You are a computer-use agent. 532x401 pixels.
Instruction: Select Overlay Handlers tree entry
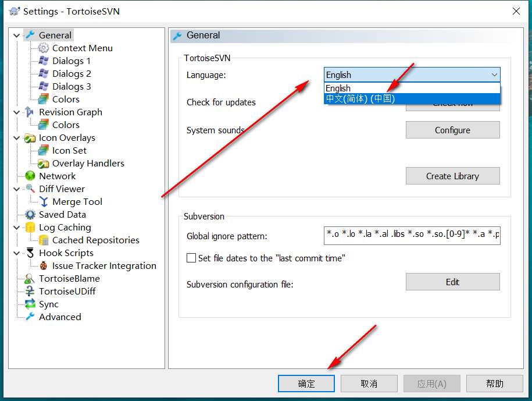click(x=88, y=164)
